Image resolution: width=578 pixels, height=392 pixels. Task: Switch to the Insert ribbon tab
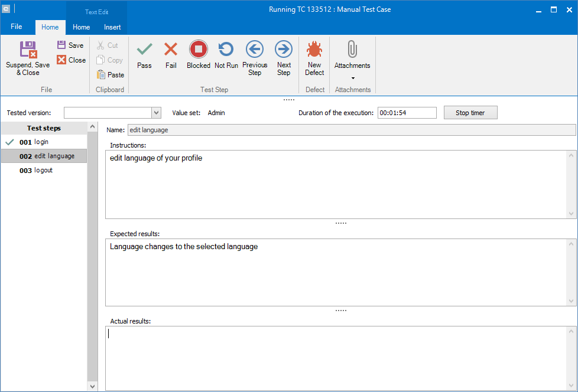[x=112, y=27]
